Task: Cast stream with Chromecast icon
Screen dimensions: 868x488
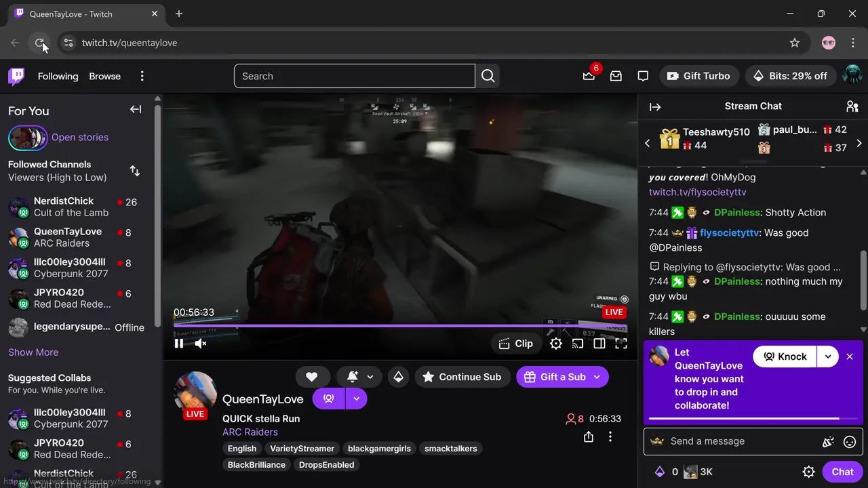Action: [x=578, y=344]
